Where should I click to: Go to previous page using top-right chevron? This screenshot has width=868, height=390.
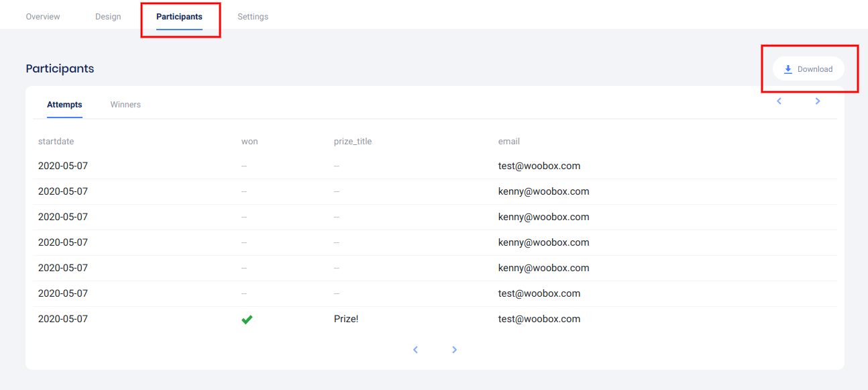tap(779, 101)
